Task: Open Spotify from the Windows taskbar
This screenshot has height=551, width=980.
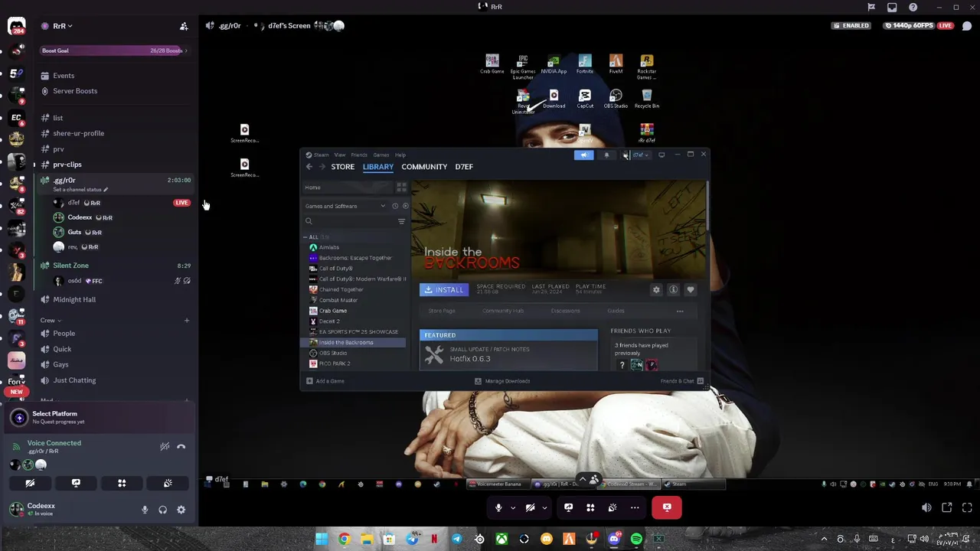Action: pos(636,540)
